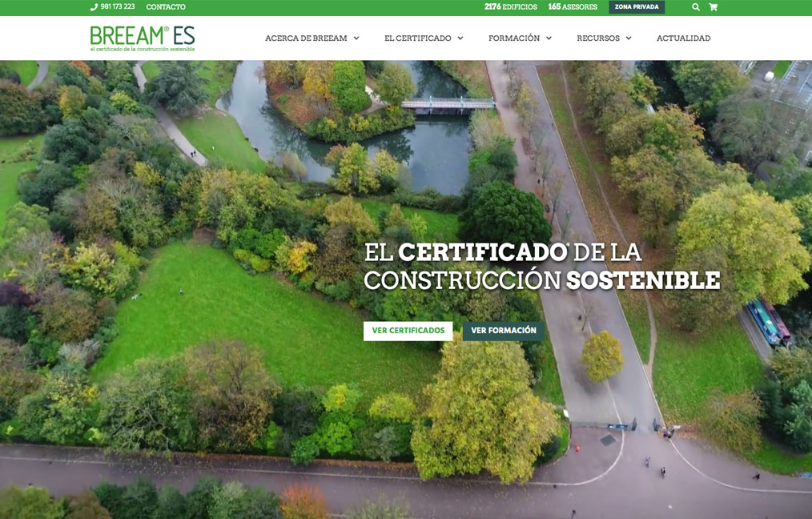Screen dimensions: 812x519
Task: Open the shopping cart icon
Action: [x=713, y=7]
